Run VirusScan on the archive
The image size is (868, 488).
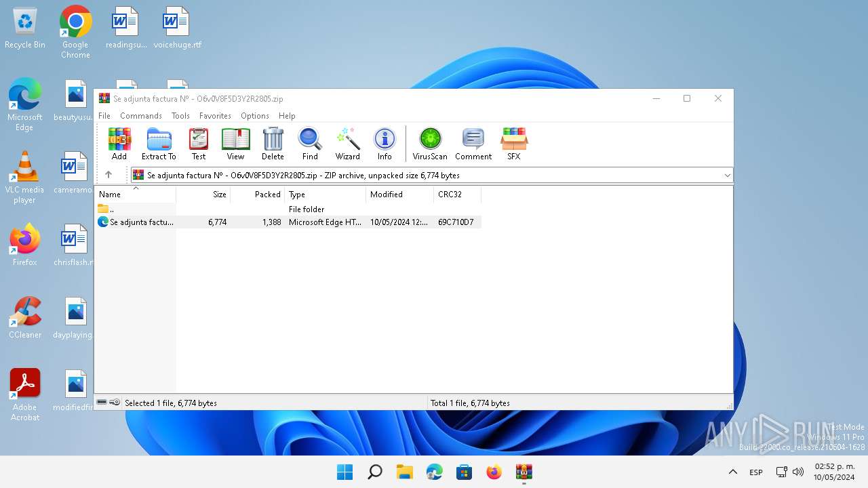coord(430,144)
